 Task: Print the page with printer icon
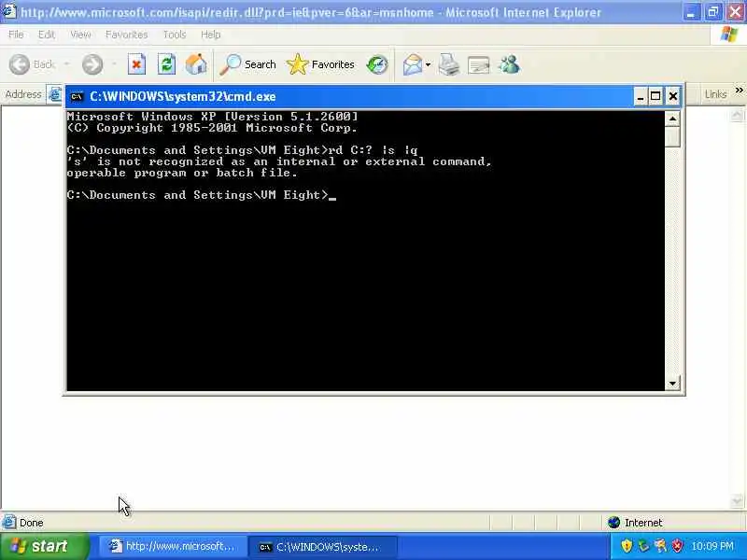coord(449,64)
